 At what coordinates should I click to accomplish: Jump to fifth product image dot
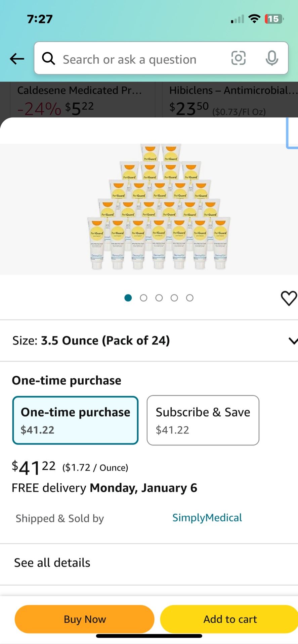(x=190, y=298)
